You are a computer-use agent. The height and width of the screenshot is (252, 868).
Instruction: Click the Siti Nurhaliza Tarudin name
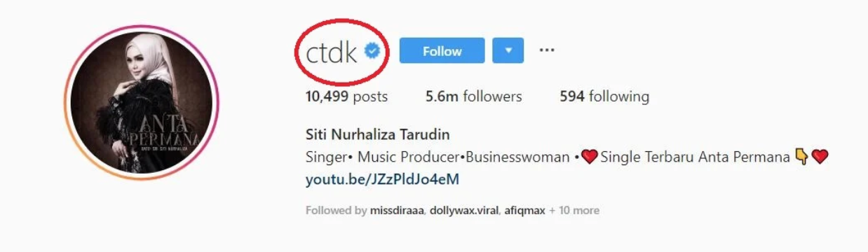(x=377, y=134)
